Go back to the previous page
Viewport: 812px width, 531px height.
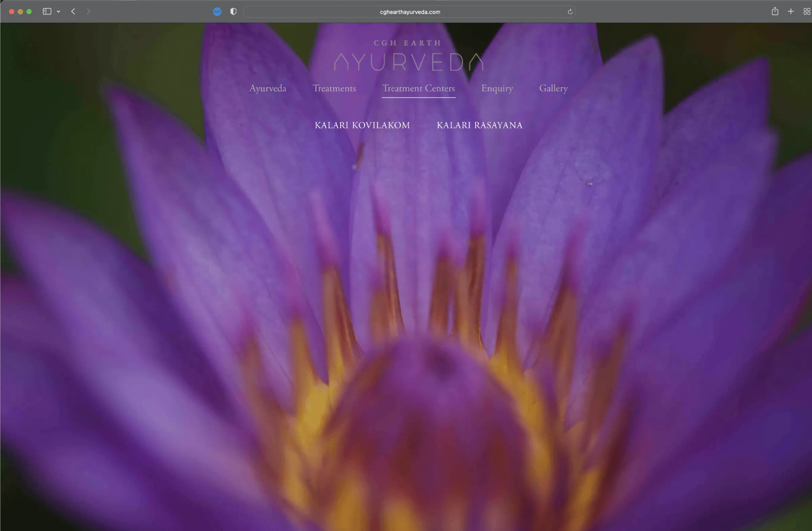point(73,12)
